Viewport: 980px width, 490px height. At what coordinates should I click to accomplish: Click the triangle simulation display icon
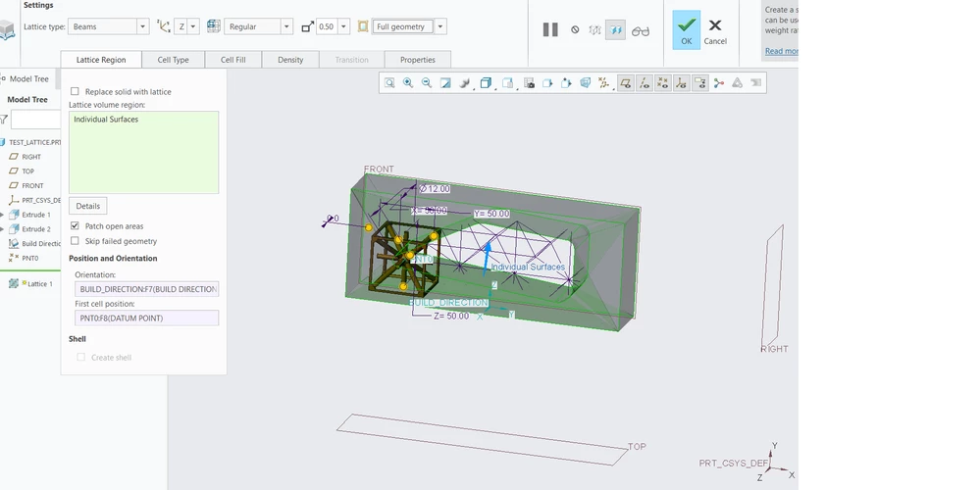tap(738, 83)
